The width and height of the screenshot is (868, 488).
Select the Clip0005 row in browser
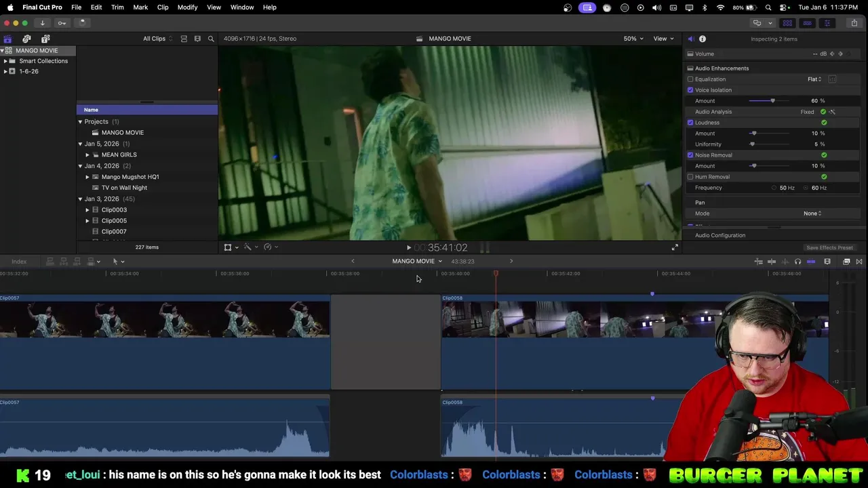click(114, 221)
